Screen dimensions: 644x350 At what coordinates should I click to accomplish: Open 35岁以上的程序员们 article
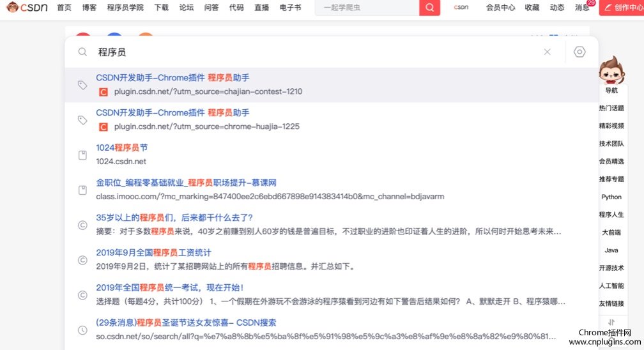tap(174, 217)
